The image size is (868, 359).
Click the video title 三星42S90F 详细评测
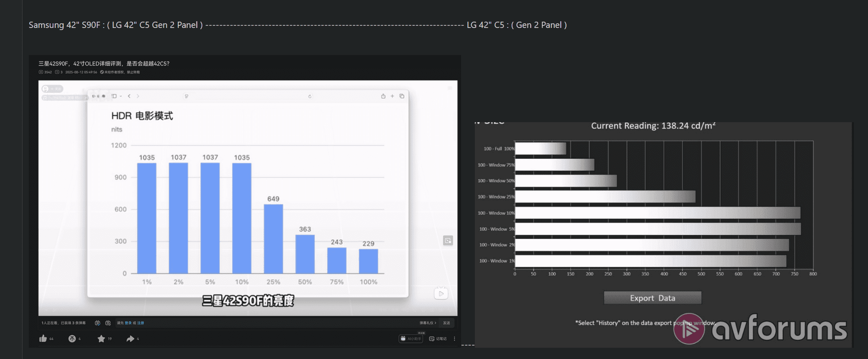[x=104, y=63]
